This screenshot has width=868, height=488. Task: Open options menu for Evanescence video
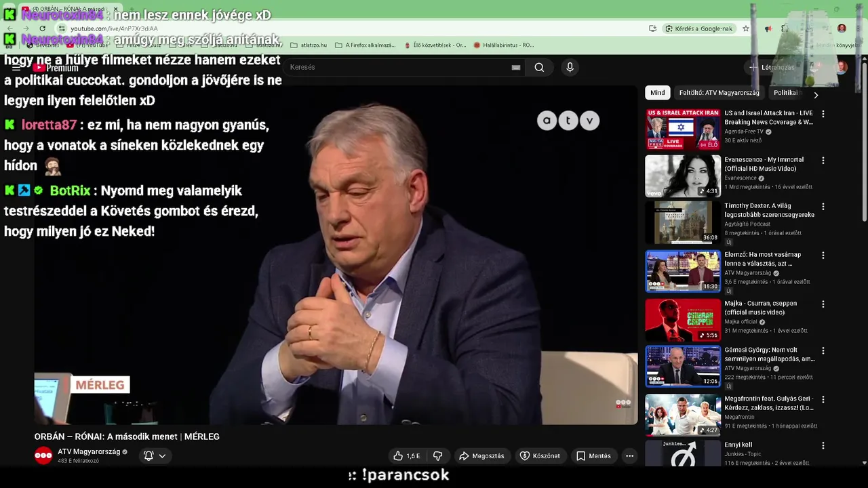[823, 161]
